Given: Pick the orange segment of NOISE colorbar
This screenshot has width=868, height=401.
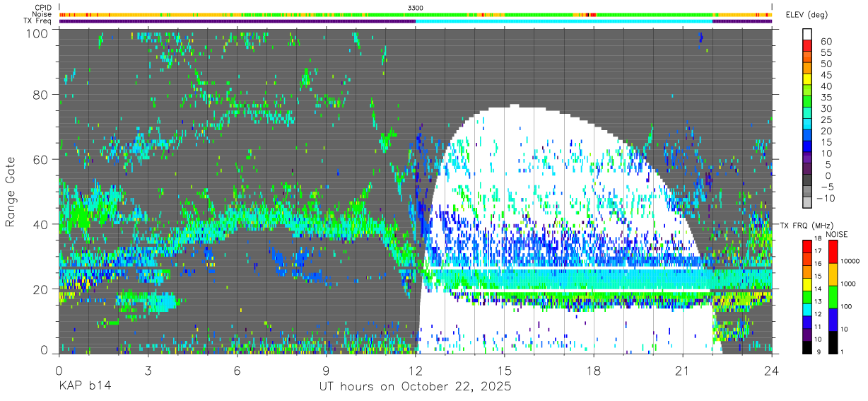Looking at the screenshot, I should coord(833,274).
